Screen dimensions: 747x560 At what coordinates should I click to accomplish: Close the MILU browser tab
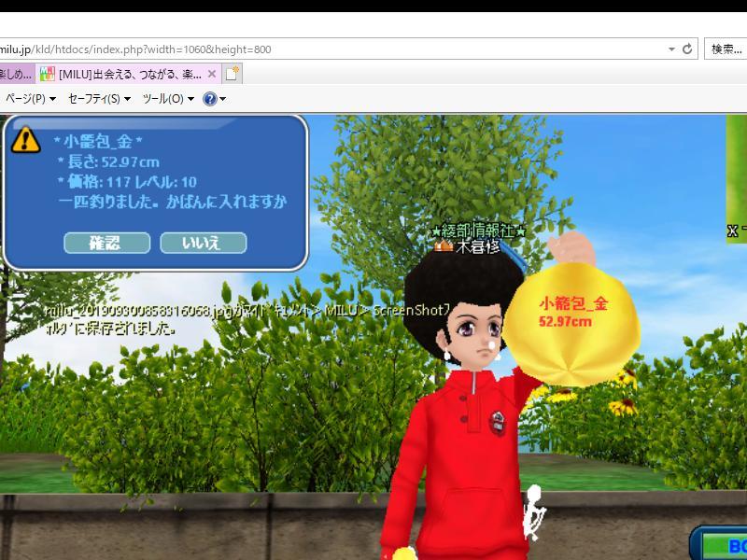coord(212,75)
